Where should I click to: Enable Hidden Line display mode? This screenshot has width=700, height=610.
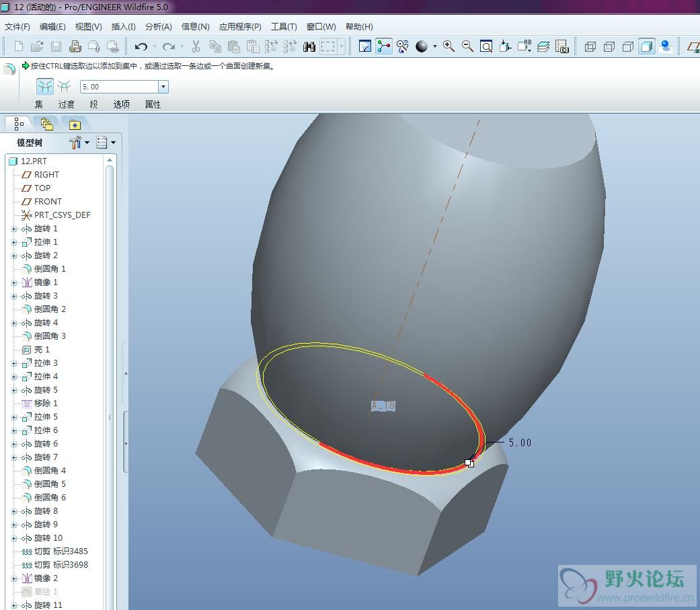[609, 46]
